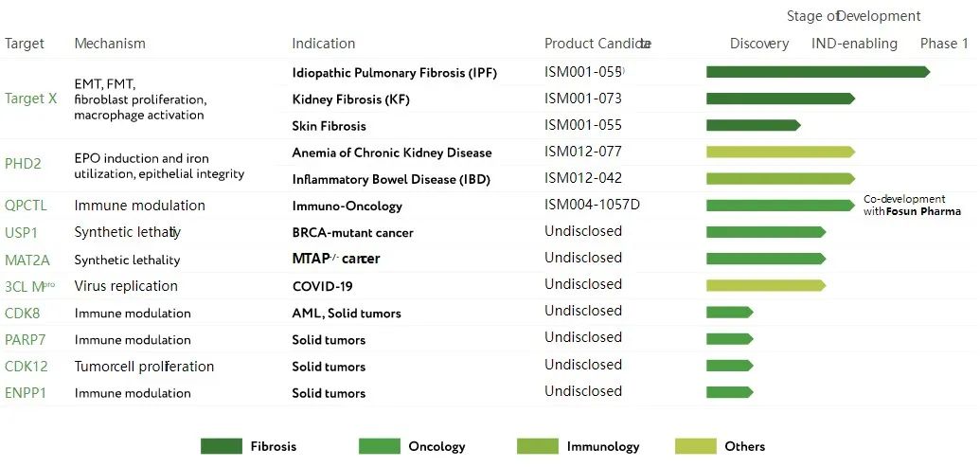Click the Mechanism column header
980x467 pixels.
[110, 44]
